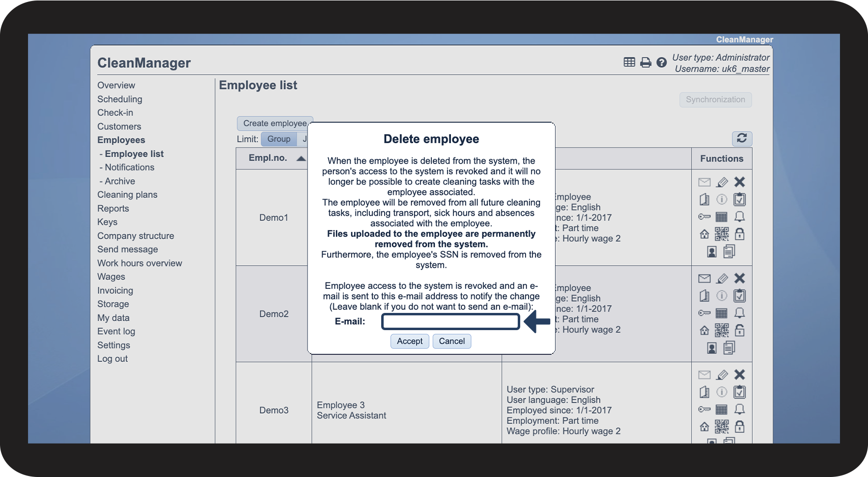Click the clipboard checkmark icon for Demo3
The width and height of the screenshot is (868, 477).
point(739,392)
